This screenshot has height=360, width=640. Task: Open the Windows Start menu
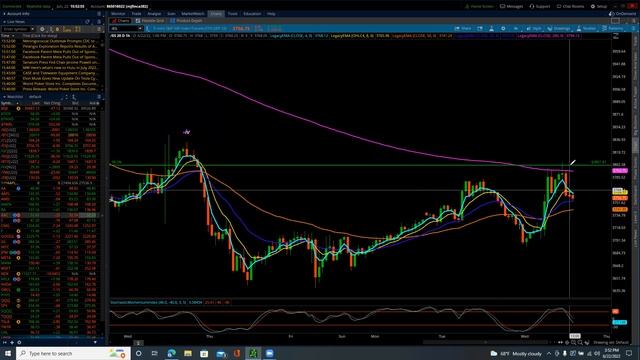click(x=8, y=353)
